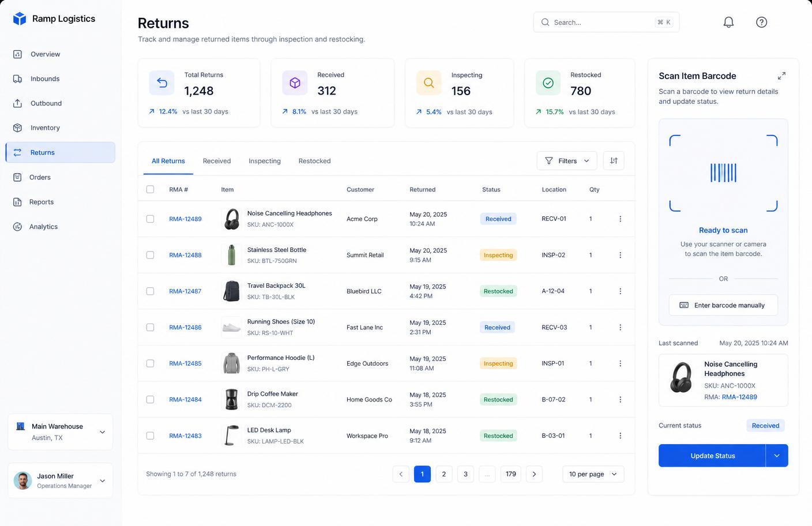Check the box for RMA-12483
812x526 pixels.
coord(150,435)
